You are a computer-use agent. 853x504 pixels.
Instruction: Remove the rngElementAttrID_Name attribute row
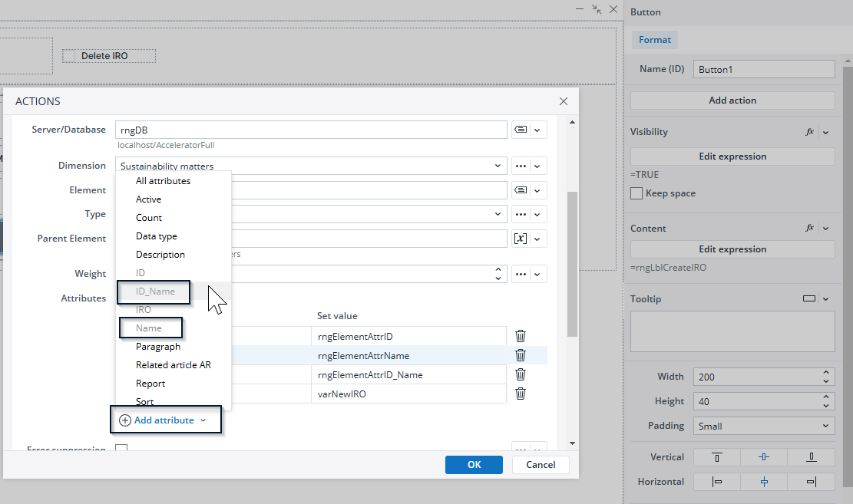point(520,374)
